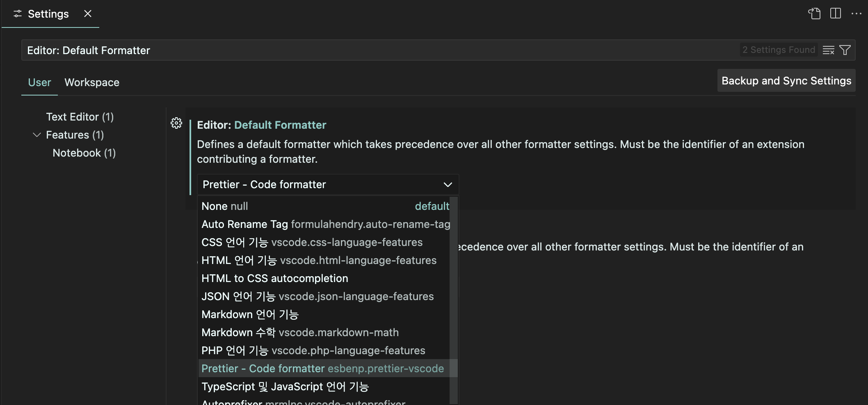Choose Prettier - Code formatter option
The image size is (868, 405).
click(x=322, y=369)
